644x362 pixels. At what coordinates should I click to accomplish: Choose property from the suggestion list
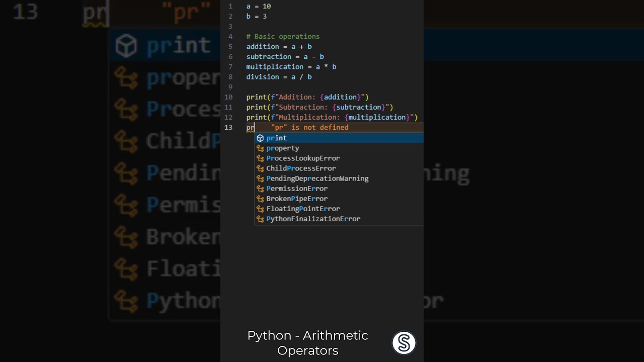coord(339,148)
